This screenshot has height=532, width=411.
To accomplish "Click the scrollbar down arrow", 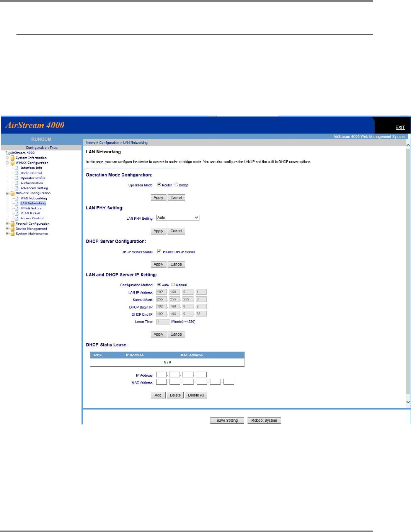I will click(x=408, y=402).
